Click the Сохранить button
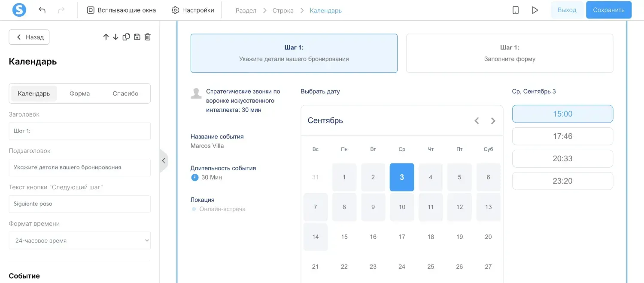 [609, 9]
